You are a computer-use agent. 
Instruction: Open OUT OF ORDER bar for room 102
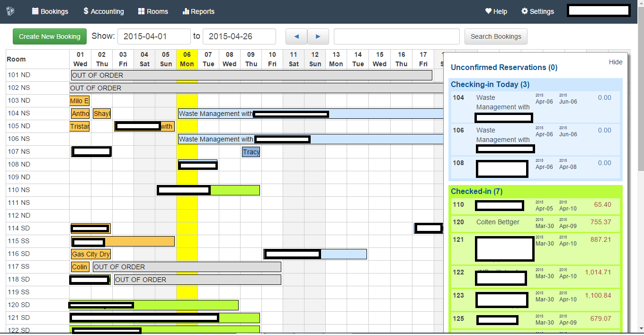[x=256, y=88]
